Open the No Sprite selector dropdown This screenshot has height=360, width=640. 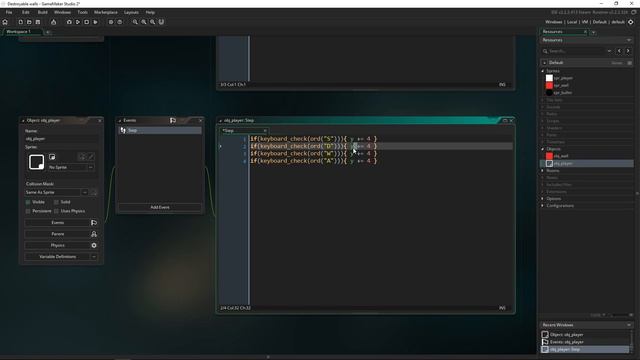point(91,167)
